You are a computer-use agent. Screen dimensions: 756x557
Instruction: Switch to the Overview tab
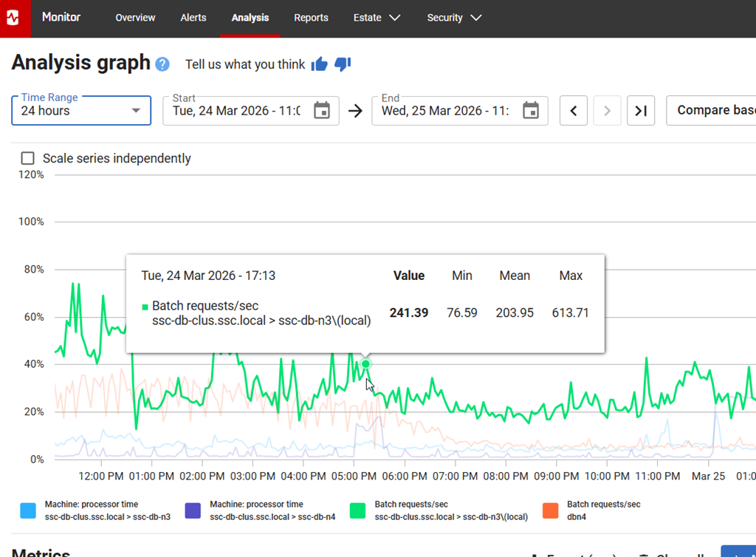(135, 18)
